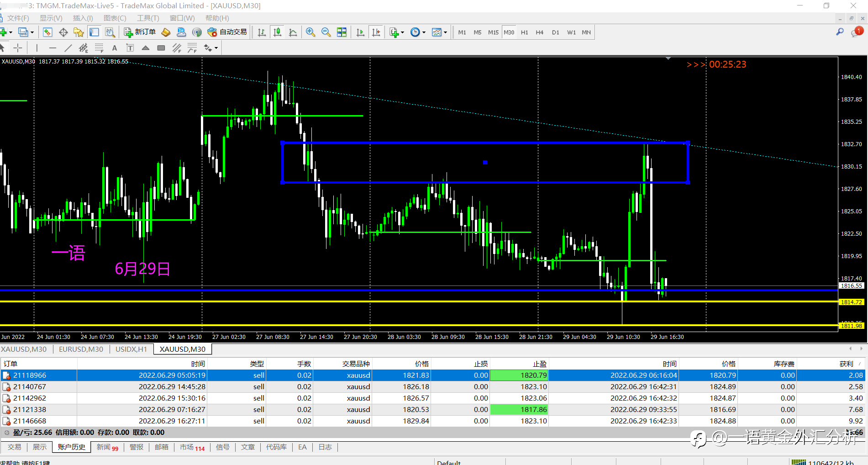Image resolution: width=868 pixels, height=465 pixels.
Task: Toggle candlestick chart mode
Action: [x=277, y=32]
